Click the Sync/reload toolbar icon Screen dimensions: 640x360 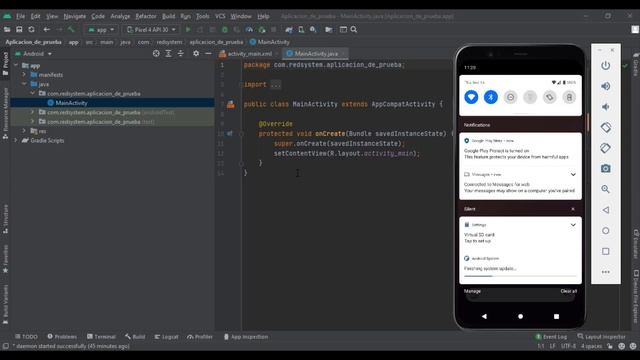tap(31, 29)
